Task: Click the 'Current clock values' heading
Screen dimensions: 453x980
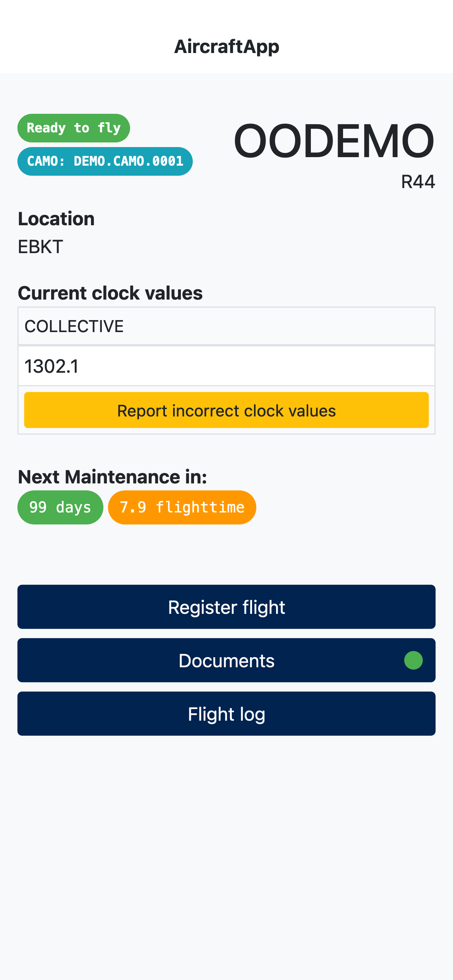Action: tap(110, 293)
